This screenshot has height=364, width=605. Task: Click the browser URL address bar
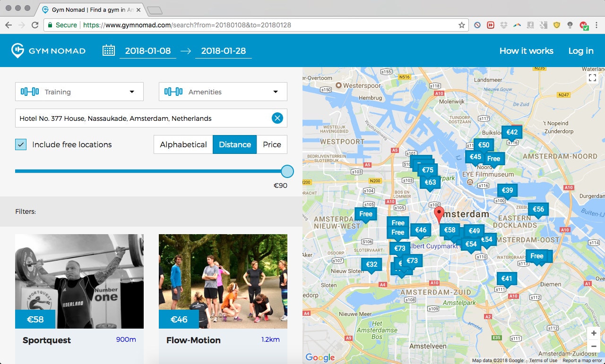(x=255, y=25)
